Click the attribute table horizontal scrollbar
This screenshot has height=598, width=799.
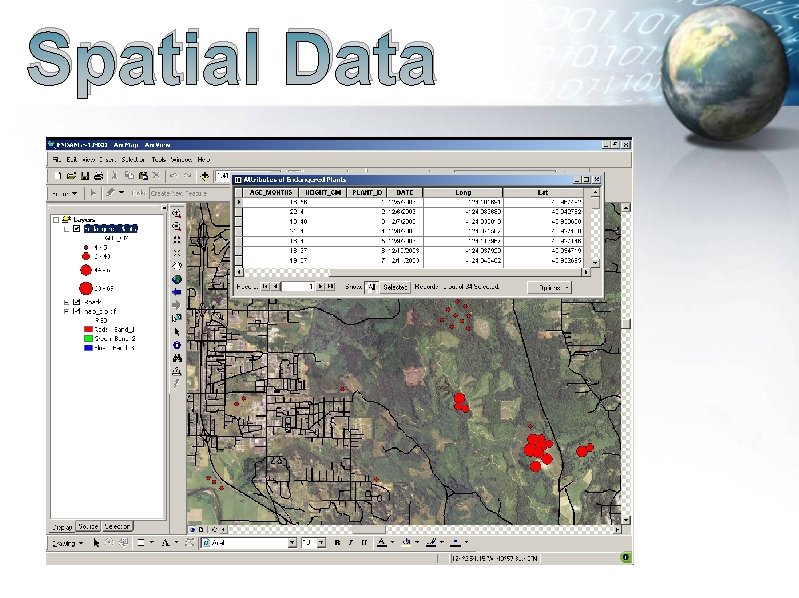click(x=413, y=273)
